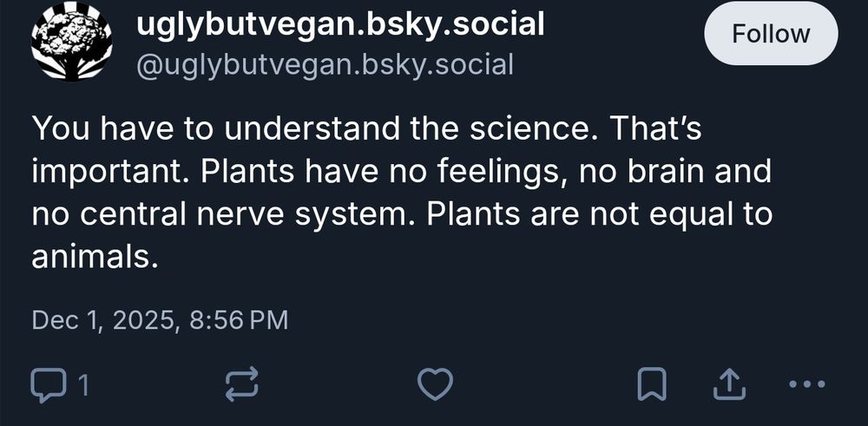Like the post with the heart icon
Viewport: 868px width, 426px height.
(435, 384)
